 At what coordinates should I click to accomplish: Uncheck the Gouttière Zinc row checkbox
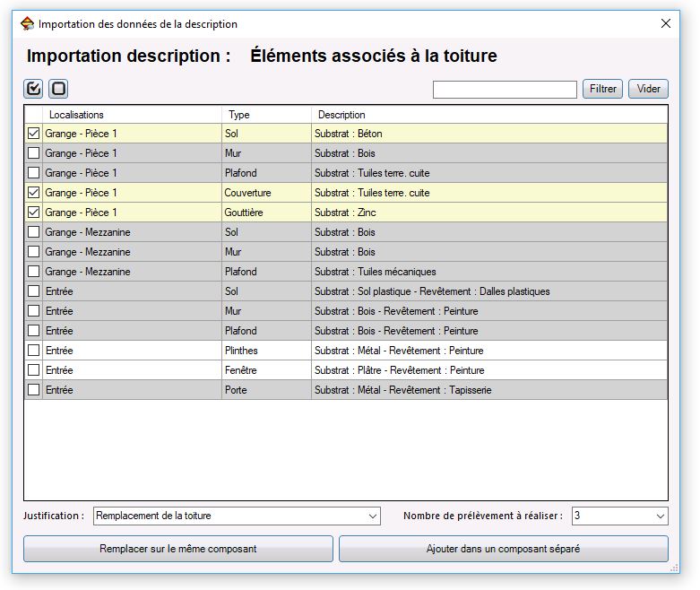(33, 213)
